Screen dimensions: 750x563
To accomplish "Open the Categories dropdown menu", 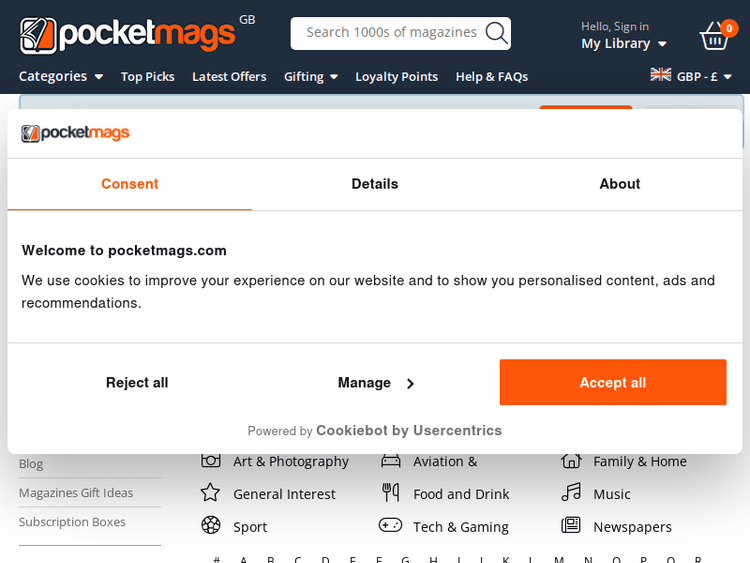I will (x=61, y=77).
